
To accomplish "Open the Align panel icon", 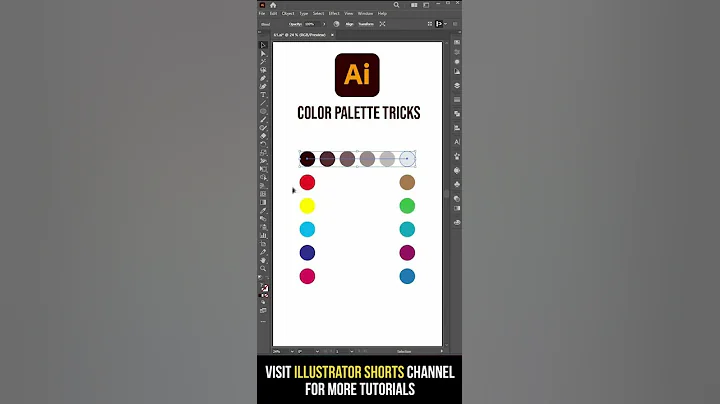I will tap(457, 128).
